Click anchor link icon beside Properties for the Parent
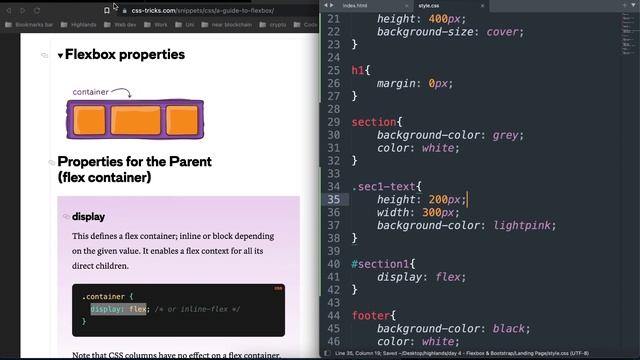 tap(51, 162)
